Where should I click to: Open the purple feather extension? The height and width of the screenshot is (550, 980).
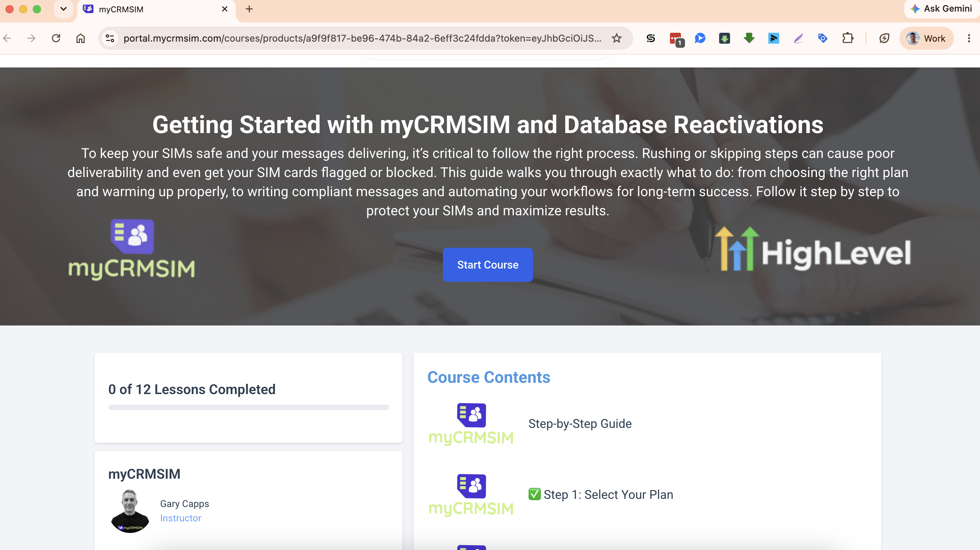[798, 39]
